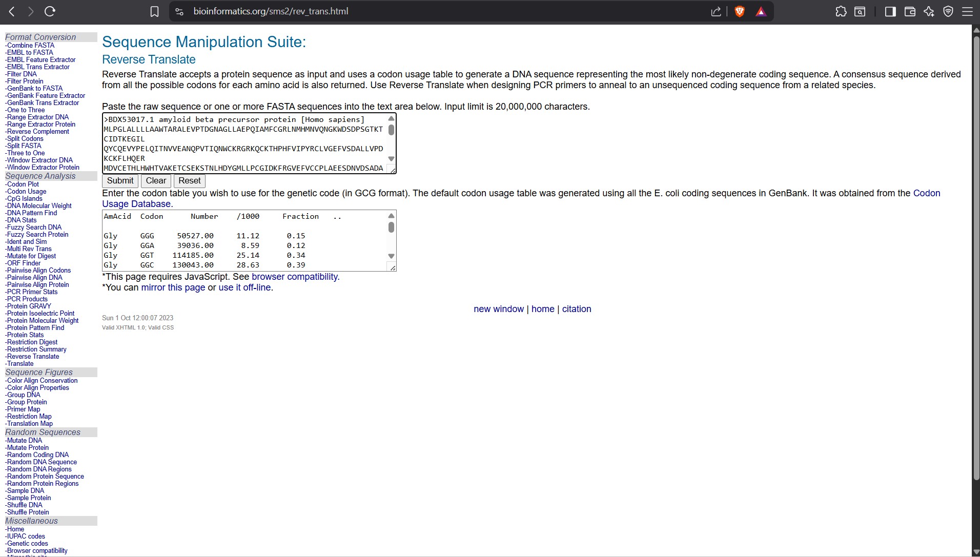Open Brave Wallet icon
This screenshot has width=980, height=557.
point(910,11)
